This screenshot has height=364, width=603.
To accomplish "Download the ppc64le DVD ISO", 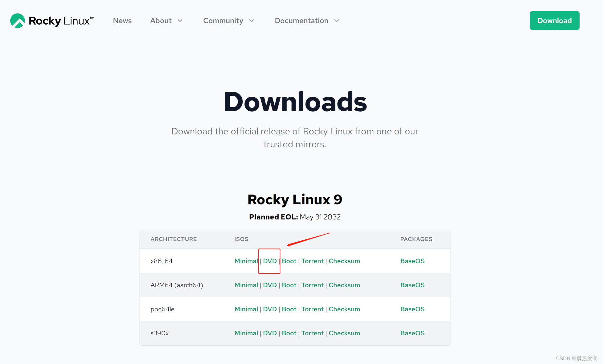I will pos(270,309).
